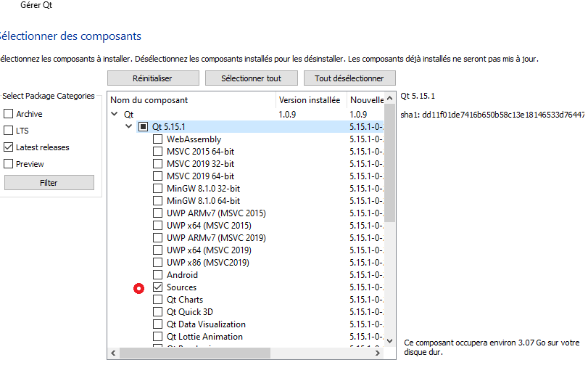The height and width of the screenshot is (389, 588).
Task: Click the Version installée column header
Action: click(x=310, y=100)
